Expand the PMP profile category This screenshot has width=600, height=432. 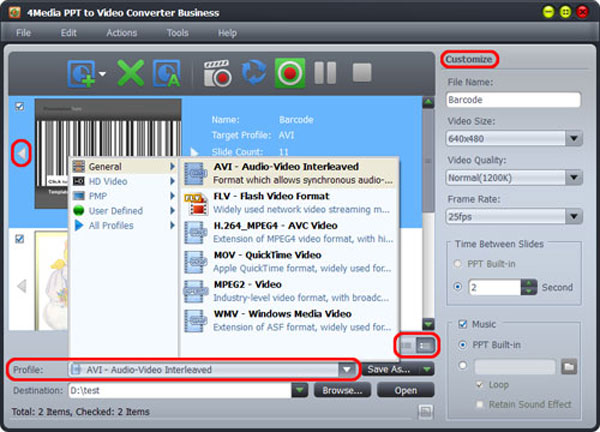pyautogui.click(x=124, y=196)
